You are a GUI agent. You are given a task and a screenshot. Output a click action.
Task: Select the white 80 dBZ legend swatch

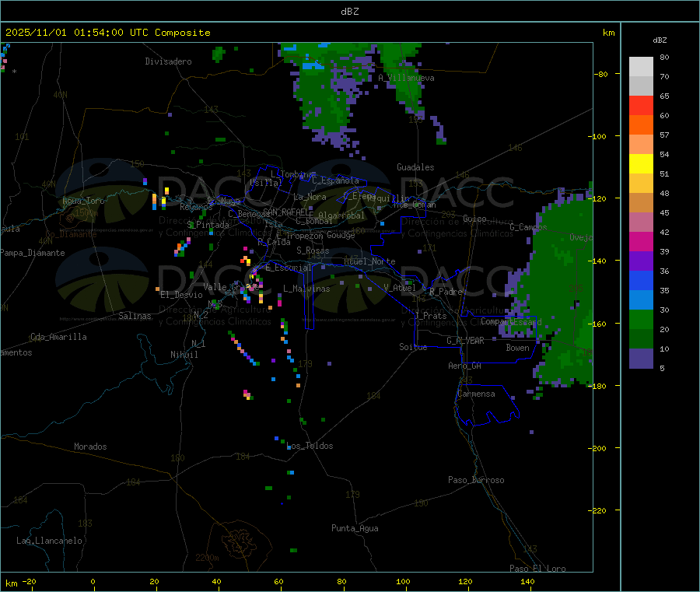[641, 67]
